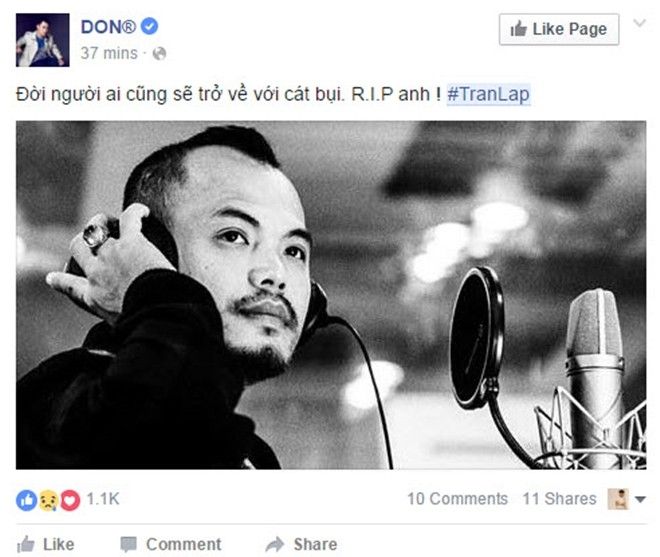Click the blue thumbs-up reaction icon

(x=27, y=500)
